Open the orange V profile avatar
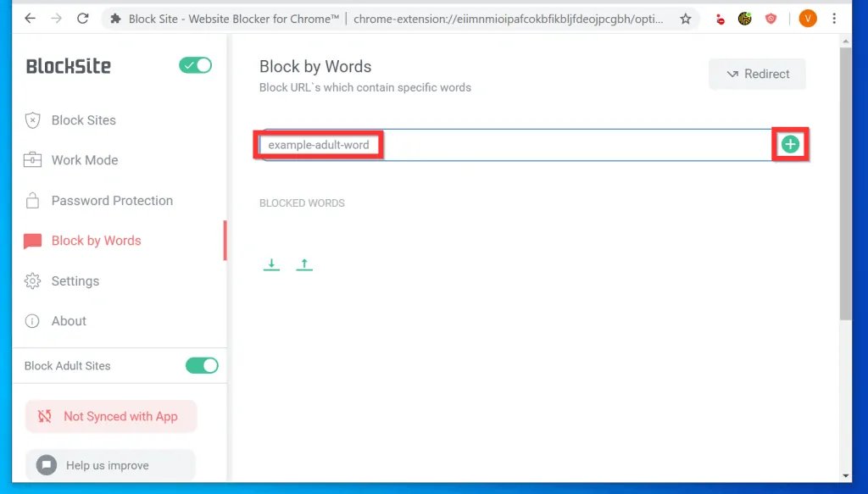The width and height of the screenshot is (868, 494). point(808,19)
